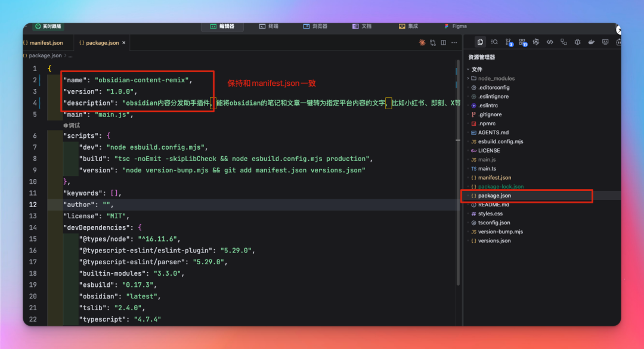
Task: Click the 调试 debug code lens above scripts
Action: (x=72, y=125)
